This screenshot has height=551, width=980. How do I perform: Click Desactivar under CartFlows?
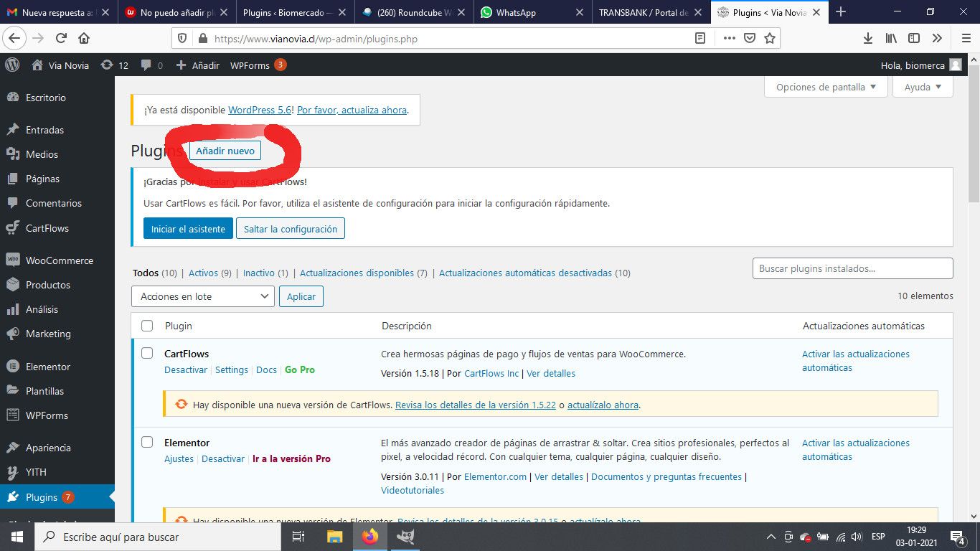(186, 370)
